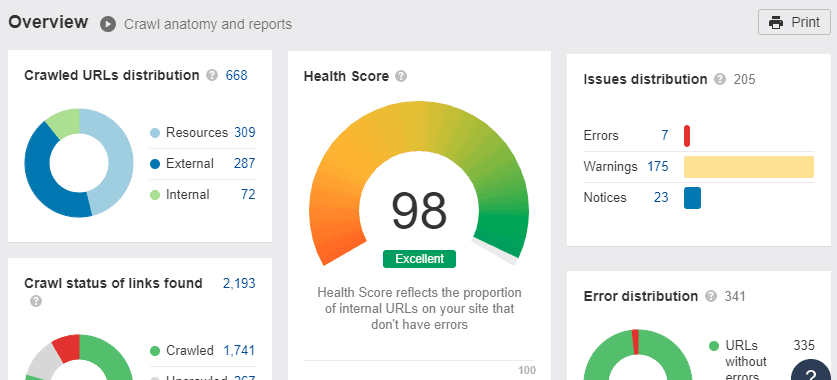Click the External legend dot

click(x=155, y=164)
